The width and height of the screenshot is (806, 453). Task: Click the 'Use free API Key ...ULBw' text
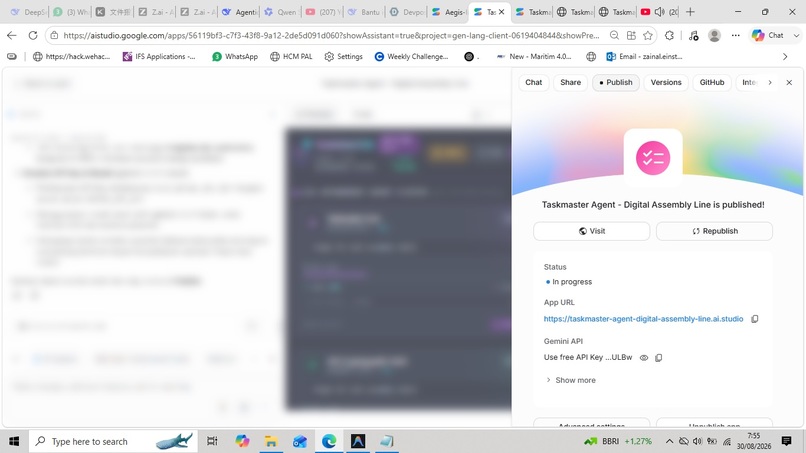click(x=588, y=357)
